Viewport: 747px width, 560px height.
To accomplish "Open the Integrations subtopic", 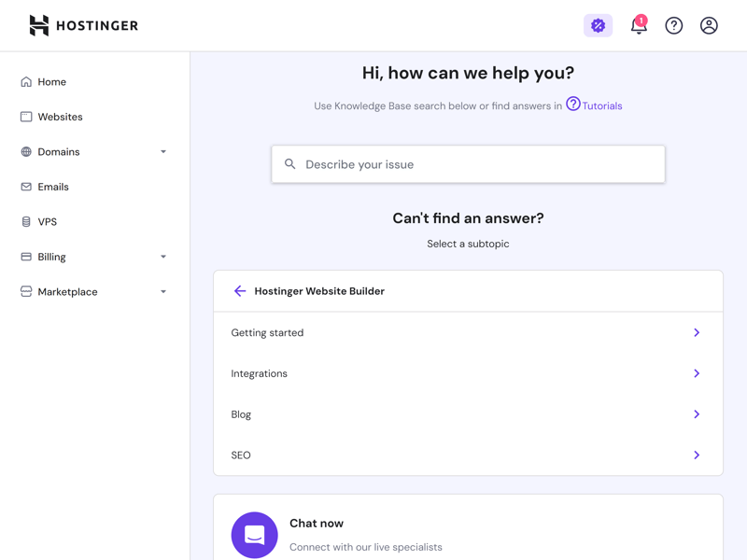I will coord(468,373).
